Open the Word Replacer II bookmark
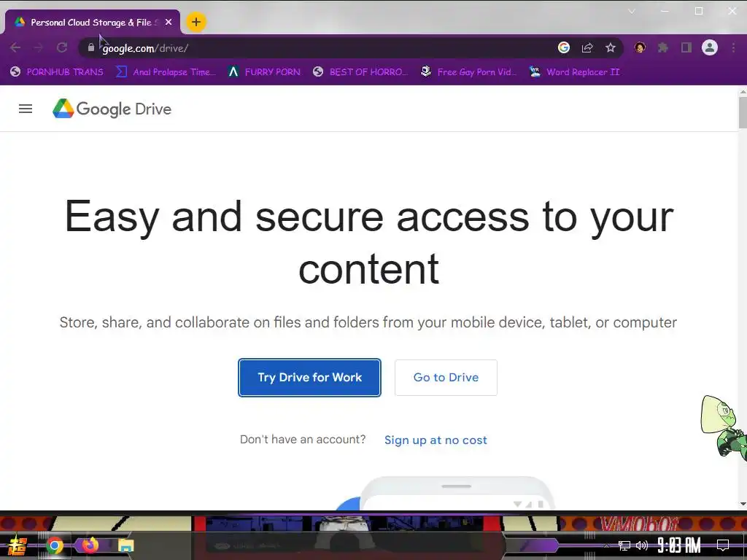747x560 pixels. (575, 72)
